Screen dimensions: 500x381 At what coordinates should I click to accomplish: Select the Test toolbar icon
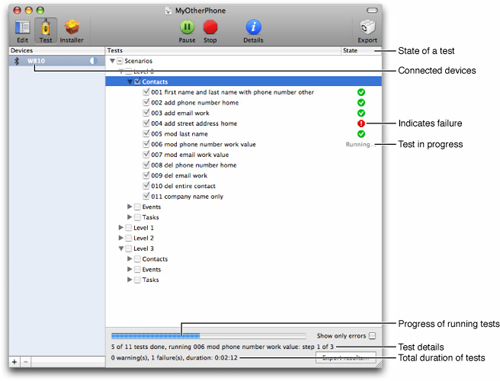(x=46, y=31)
